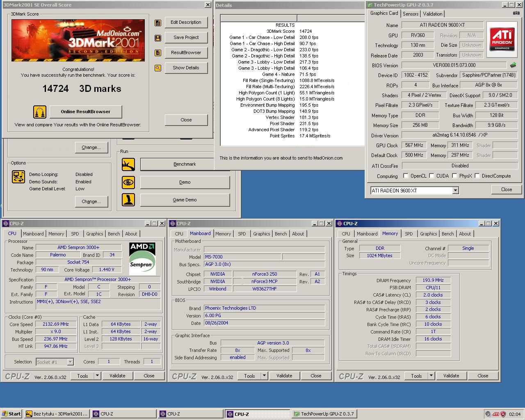Switch to the Sensors tab in GPU-Z
The height and width of the screenshot is (420, 525).
pos(410,14)
